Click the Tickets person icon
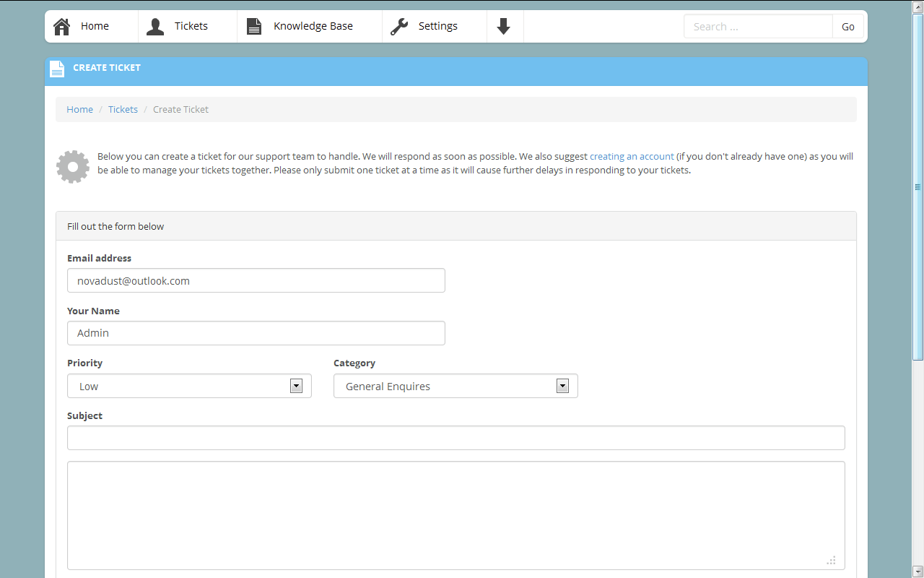Viewport: 924px width, 578px height. [x=155, y=27]
